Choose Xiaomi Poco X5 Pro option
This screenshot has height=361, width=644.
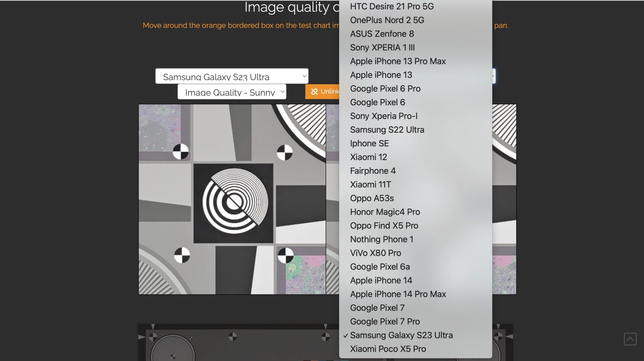coord(388,349)
